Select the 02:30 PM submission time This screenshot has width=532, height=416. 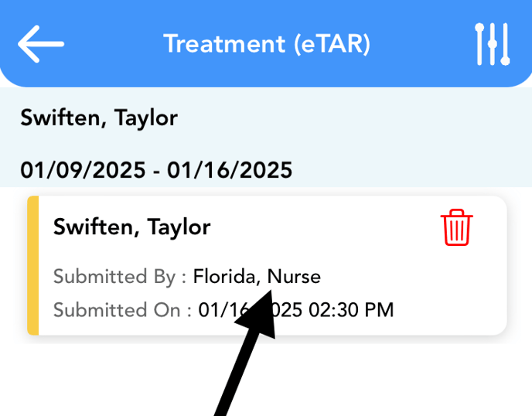coord(351,310)
